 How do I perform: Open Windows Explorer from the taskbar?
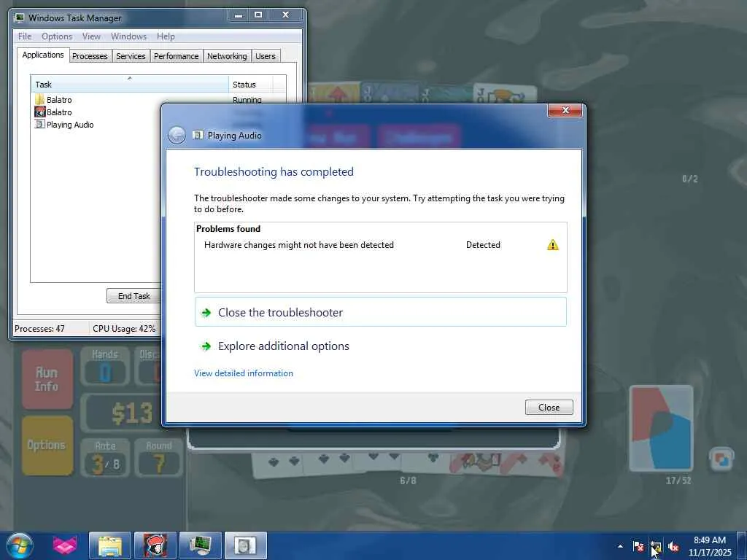coord(110,545)
